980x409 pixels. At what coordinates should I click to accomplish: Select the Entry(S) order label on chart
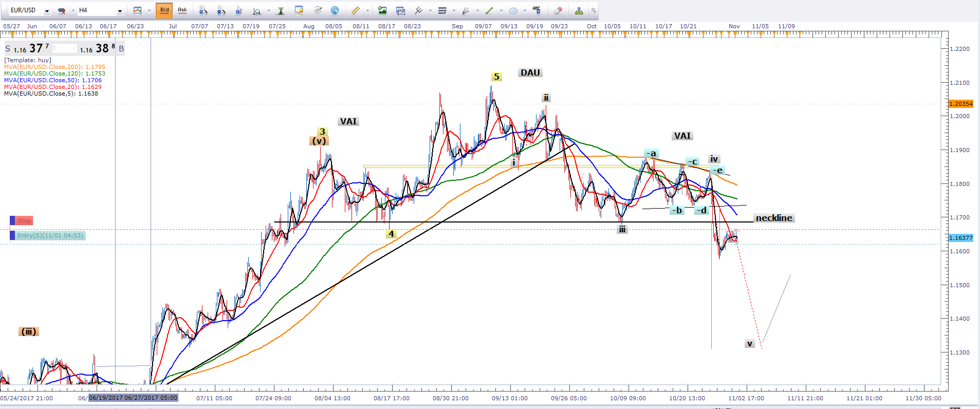click(50, 235)
